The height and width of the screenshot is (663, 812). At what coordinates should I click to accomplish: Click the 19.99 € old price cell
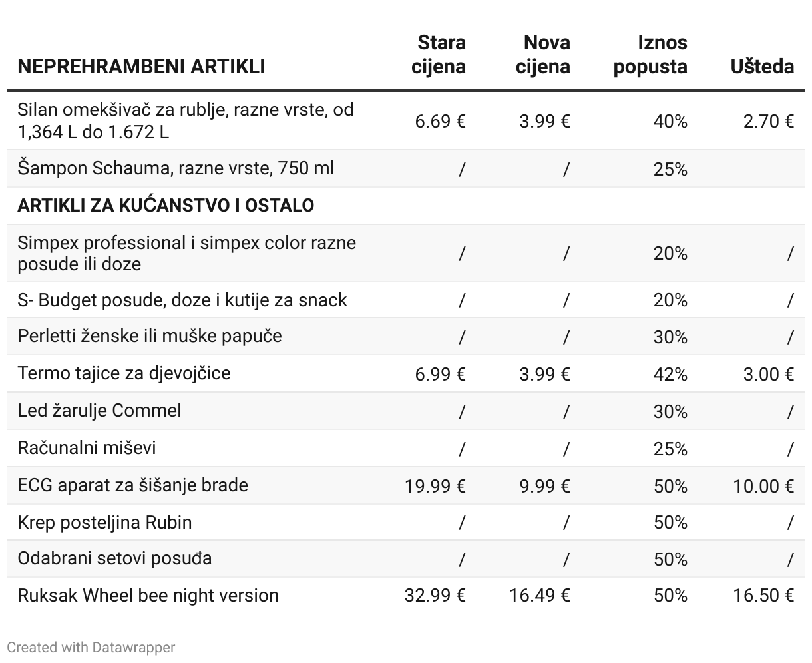coord(435,486)
